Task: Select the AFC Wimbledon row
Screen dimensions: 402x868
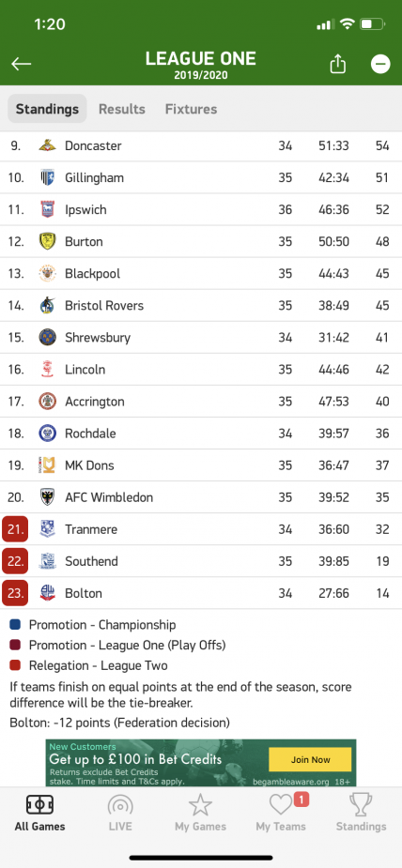Action: click(201, 497)
